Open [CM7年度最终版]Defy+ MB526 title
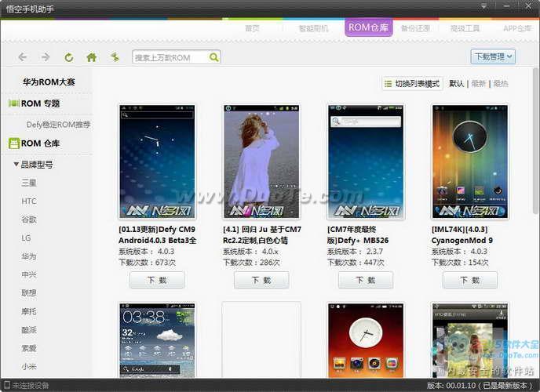Image resolution: width=540 pixels, height=392 pixels. pos(358,235)
